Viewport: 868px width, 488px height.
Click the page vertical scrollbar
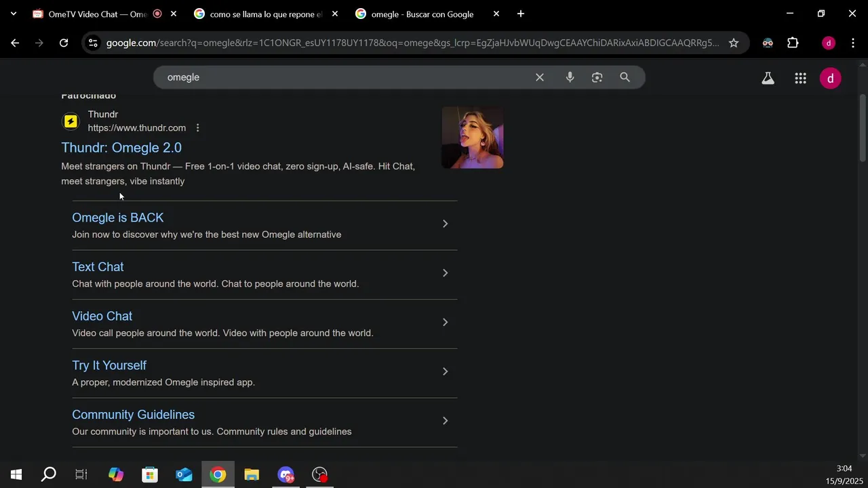(863, 129)
